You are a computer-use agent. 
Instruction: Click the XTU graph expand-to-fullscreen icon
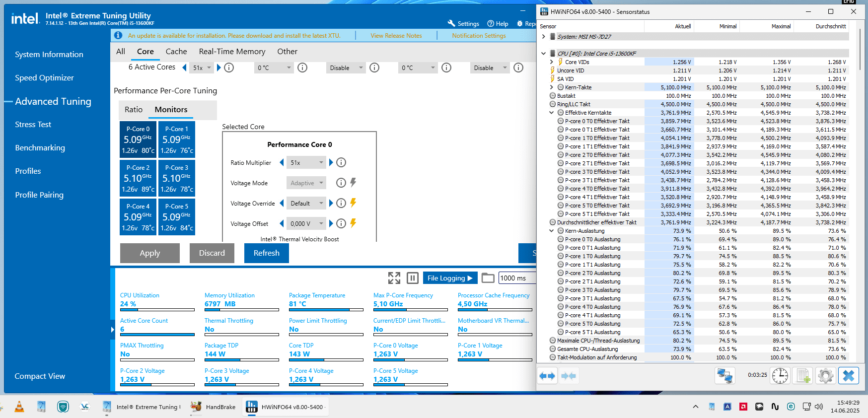click(x=394, y=278)
